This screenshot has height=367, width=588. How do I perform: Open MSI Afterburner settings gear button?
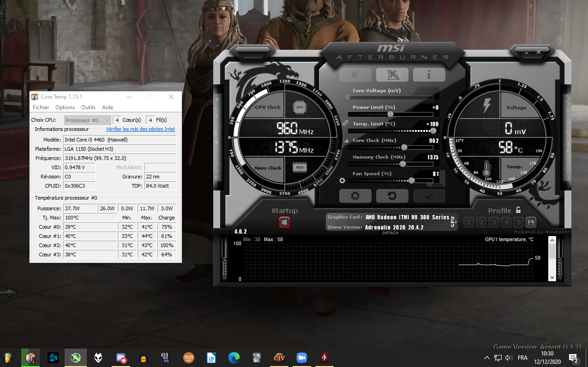[355, 196]
